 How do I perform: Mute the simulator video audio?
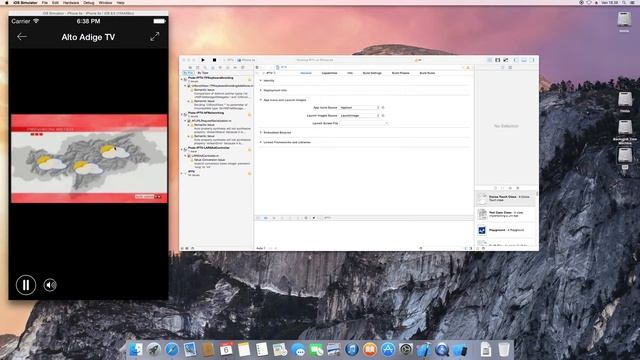[x=50, y=285]
